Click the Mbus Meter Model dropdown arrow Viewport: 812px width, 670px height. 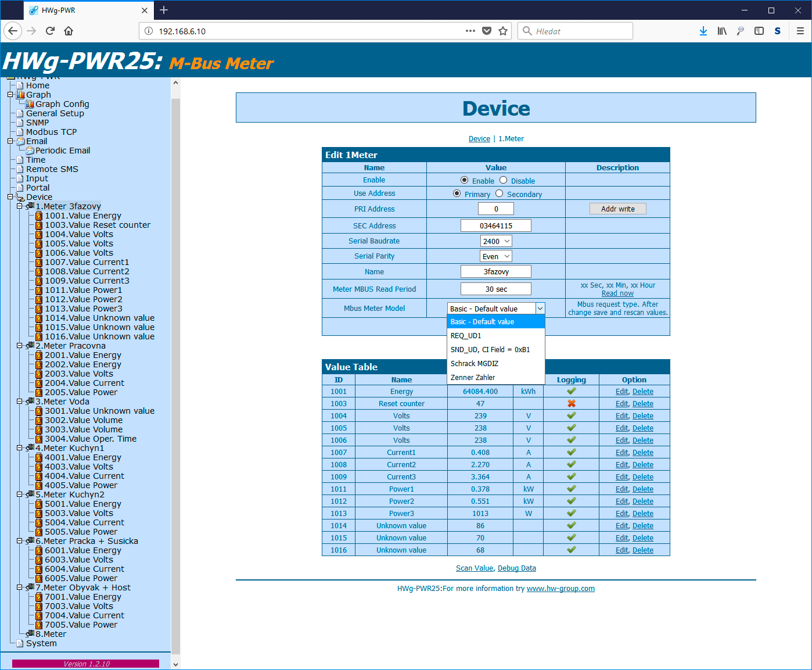click(540, 309)
